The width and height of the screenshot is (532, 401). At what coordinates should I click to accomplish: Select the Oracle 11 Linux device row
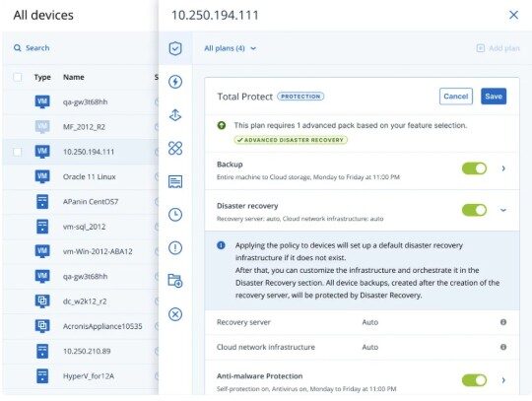81,176
